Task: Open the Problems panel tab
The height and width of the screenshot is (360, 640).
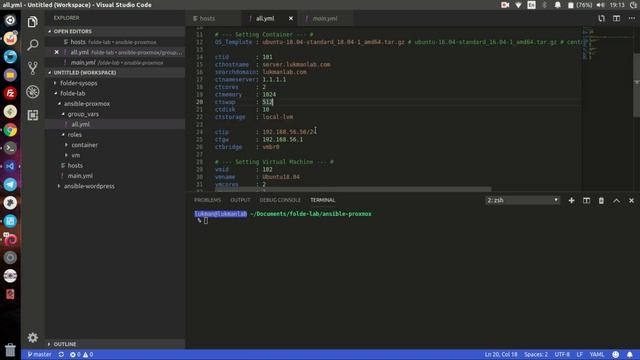Action: pos(207,200)
